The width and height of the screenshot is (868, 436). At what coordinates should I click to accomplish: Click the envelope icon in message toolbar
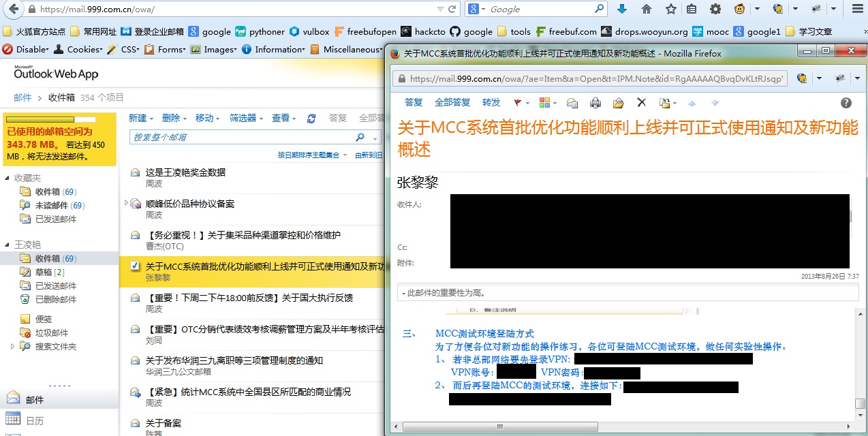572,103
